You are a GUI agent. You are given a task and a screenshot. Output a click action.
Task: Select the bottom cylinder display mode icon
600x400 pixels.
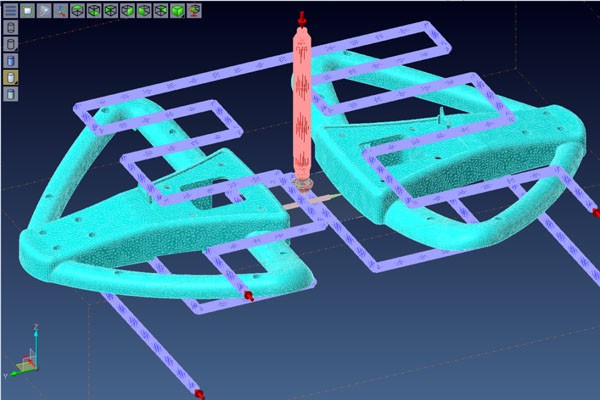(x=10, y=94)
